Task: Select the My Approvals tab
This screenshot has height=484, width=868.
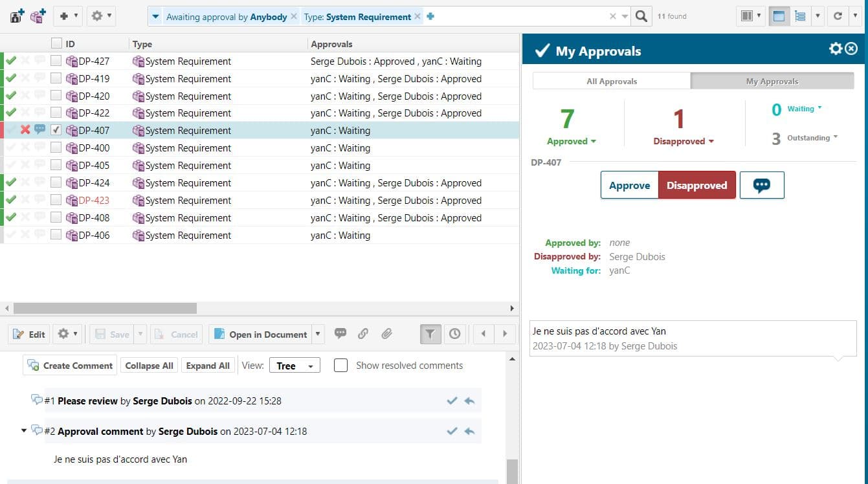Action: point(772,82)
